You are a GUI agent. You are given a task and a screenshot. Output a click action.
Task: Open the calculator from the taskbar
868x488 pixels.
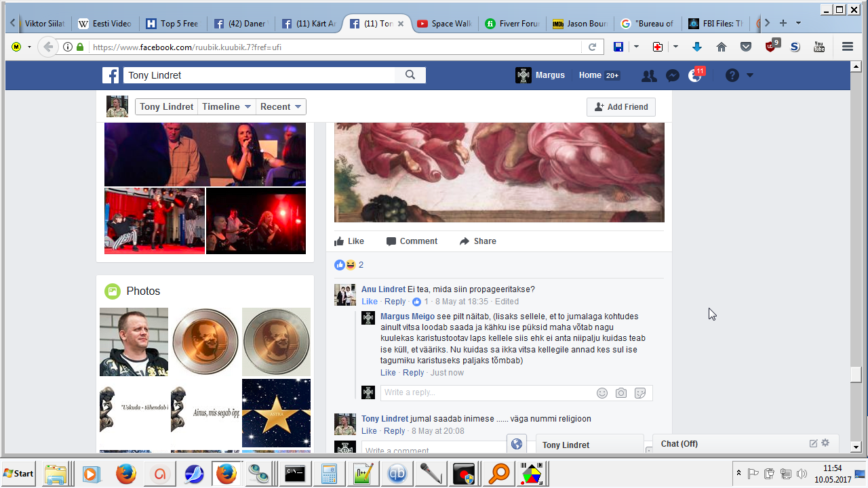pyautogui.click(x=329, y=473)
